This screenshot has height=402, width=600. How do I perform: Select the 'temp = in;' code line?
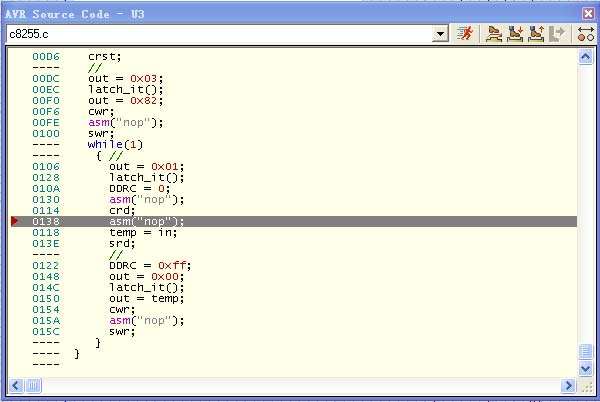pos(142,232)
